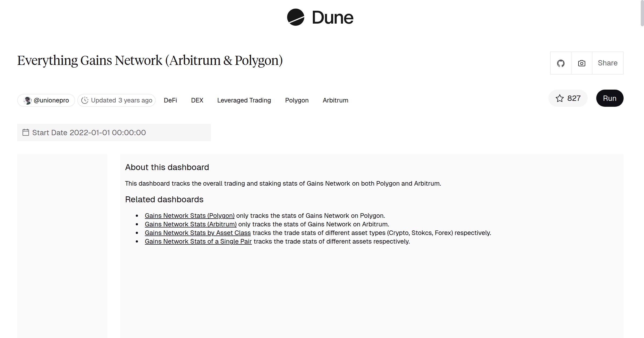Viewport: 644px width, 338px height.
Task: Open Gains Network Stats (Polygon) dashboard link
Action: pyautogui.click(x=189, y=215)
